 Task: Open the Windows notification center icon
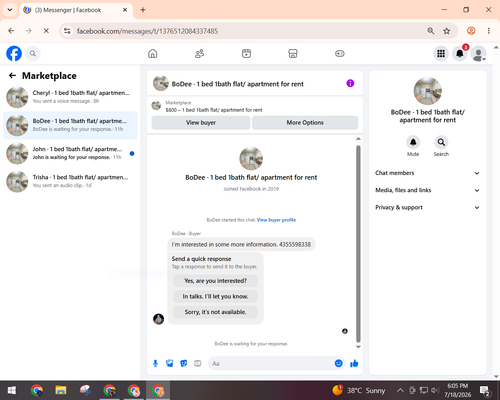tap(485, 390)
